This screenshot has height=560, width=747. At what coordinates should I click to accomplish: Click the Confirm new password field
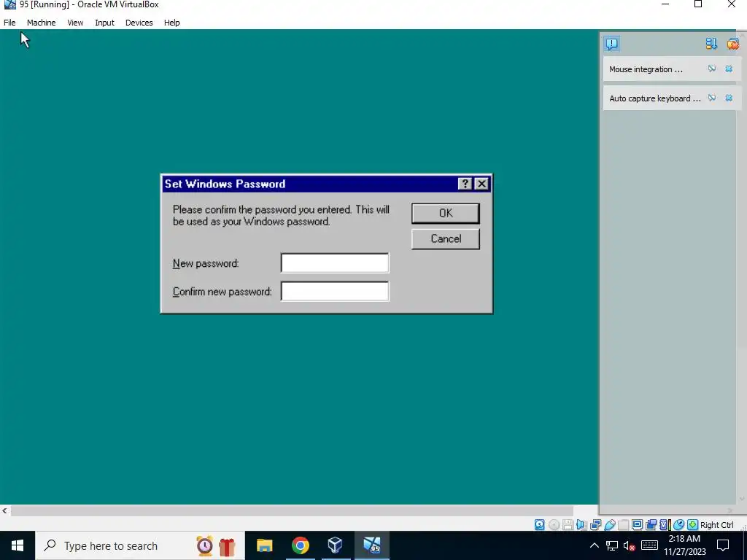tap(335, 291)
